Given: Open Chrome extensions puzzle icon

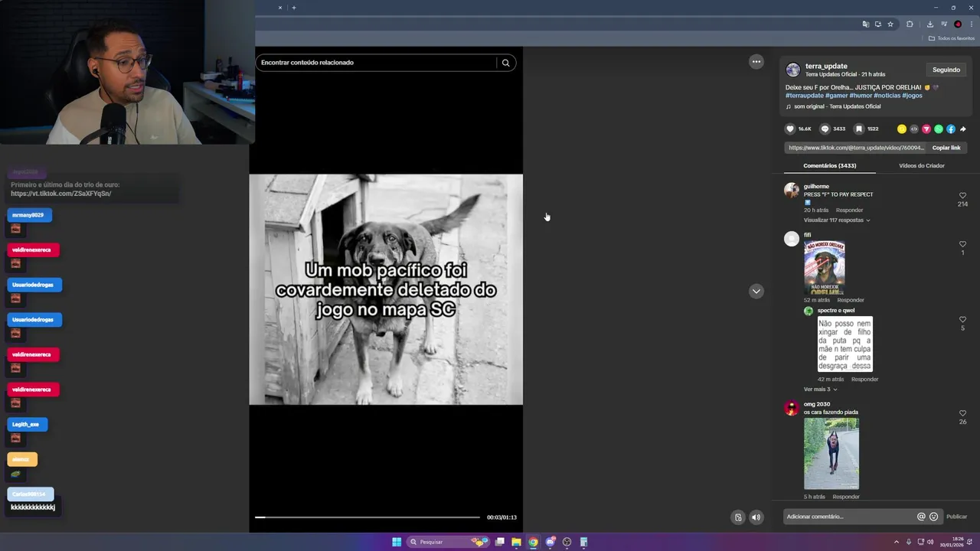Looking at the screenshot, I should (x=910, y=24).
